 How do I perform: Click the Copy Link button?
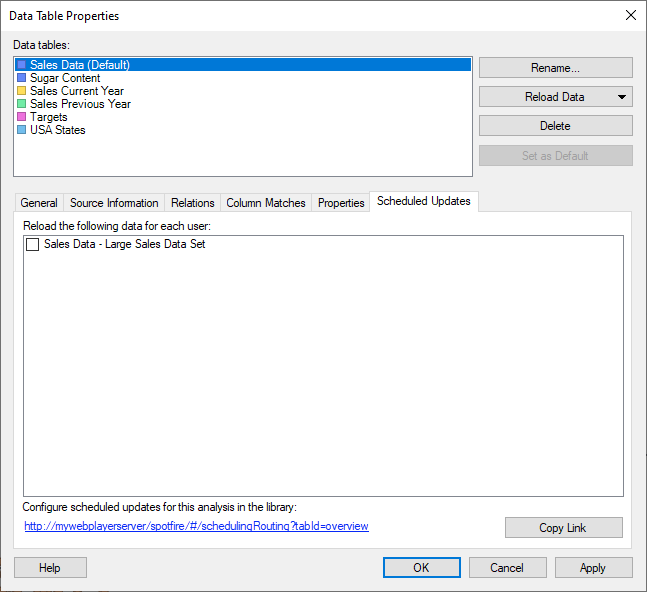point(564,528)
